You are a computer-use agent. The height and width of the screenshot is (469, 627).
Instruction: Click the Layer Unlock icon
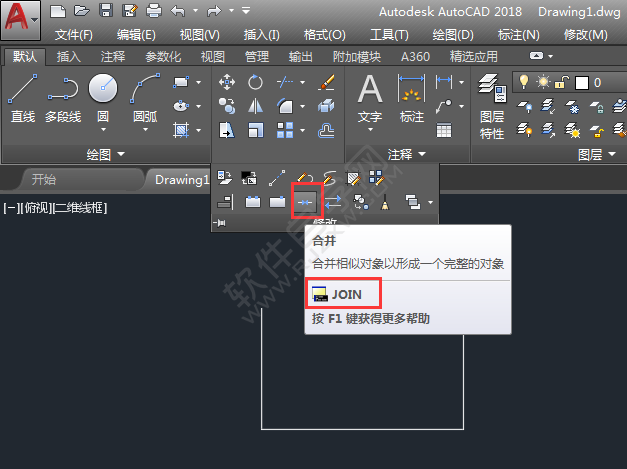597,130
